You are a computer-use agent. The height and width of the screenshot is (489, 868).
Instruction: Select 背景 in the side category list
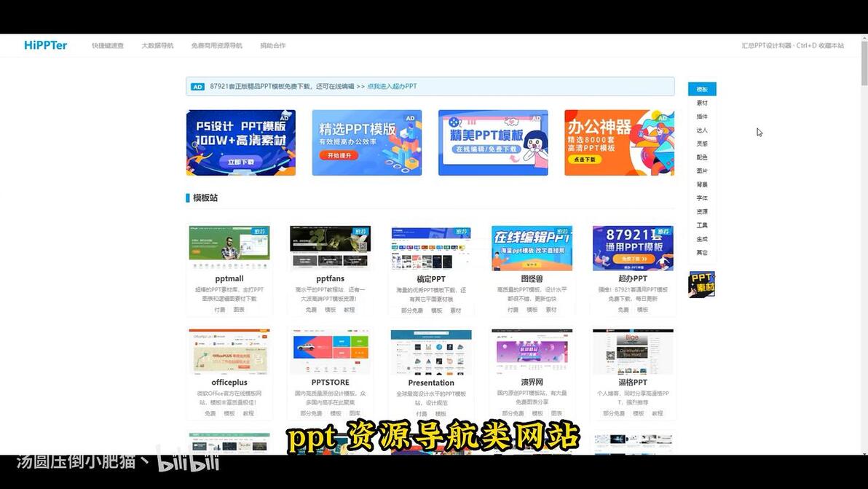click(x=702, y=184)
